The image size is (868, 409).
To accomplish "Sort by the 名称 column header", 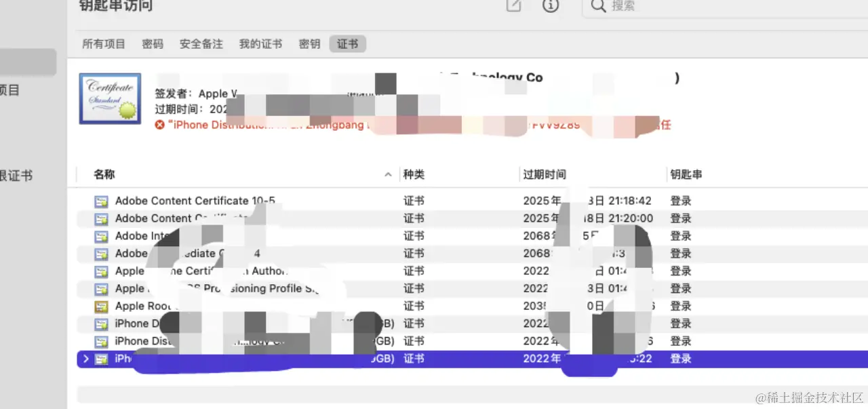I will point(104,175).
